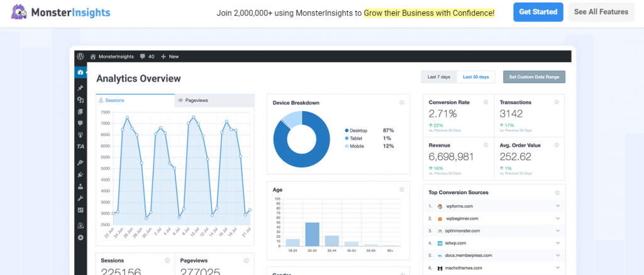Click the 6,698,981 revenue value
The width and height of the screenshot is (644, 275).
pos(451,156)
